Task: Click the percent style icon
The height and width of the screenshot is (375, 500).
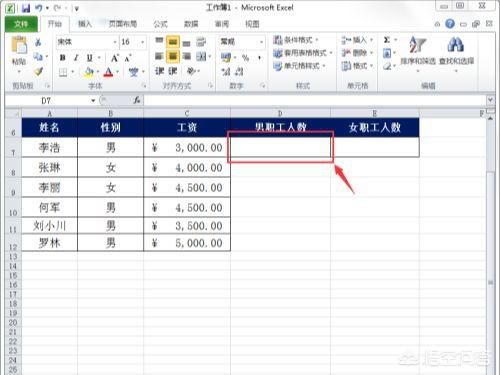Action: pyautogui.click(x=246, y=58)
